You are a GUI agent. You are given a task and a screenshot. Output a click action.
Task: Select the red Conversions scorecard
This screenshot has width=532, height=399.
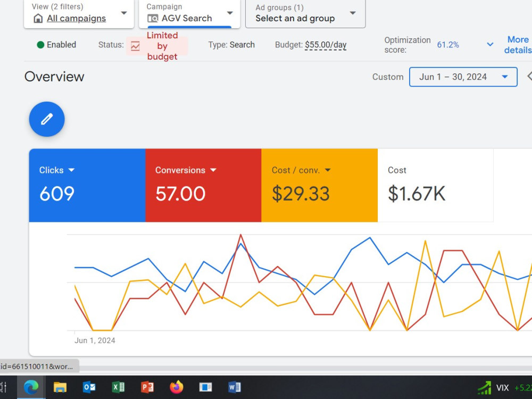coord(203,185)
